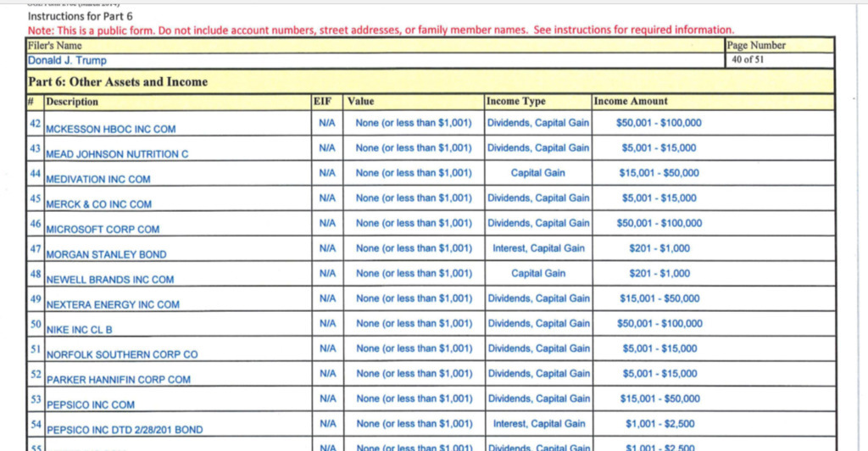Image resolution: width=868 pixels, height=451 pixels.
Task: Click the Value column header
Action: pos(360,102)
